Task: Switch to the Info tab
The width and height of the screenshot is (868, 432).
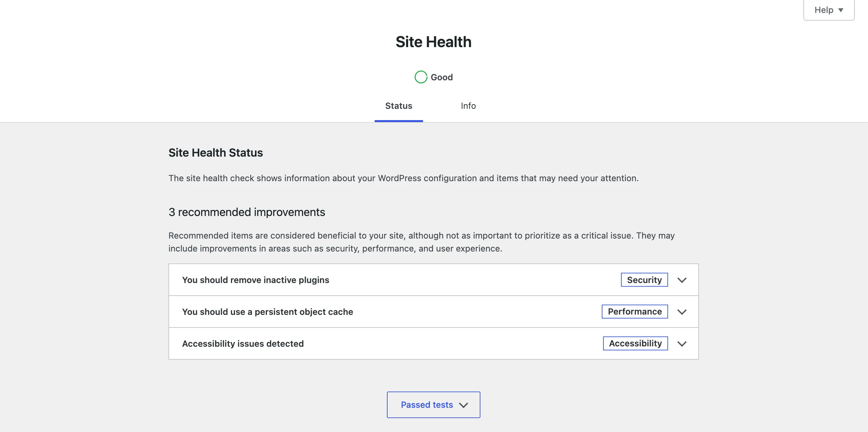Action: [468, 106]
